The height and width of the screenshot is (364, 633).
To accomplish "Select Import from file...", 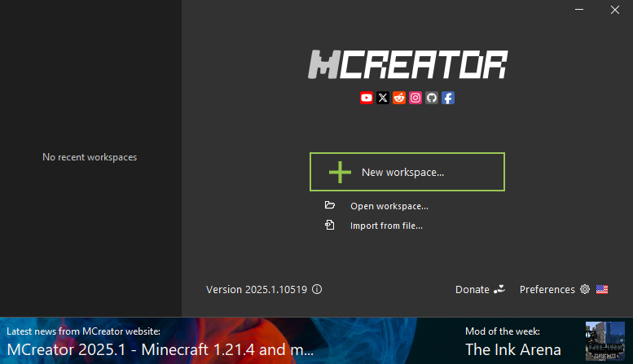I will tap(386, 226).
